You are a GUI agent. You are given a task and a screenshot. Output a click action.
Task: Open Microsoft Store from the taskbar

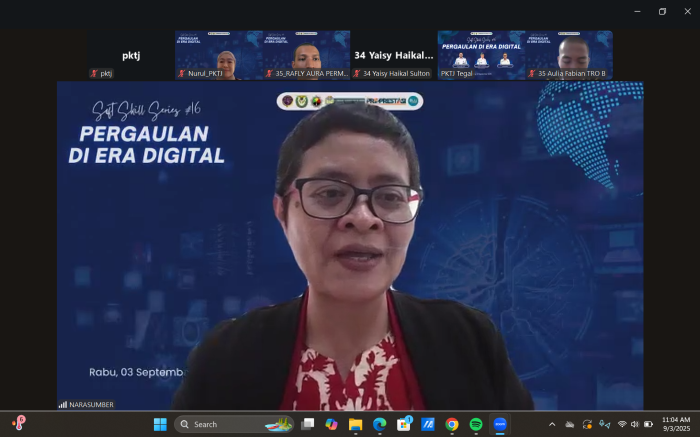click(x=404, y=424)
